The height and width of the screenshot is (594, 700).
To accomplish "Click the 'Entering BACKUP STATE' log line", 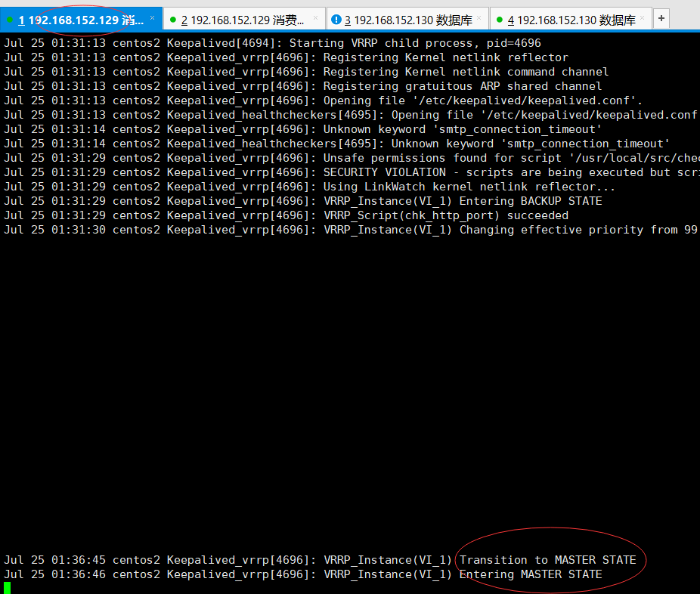I will pyautogui.click(x=303, y=201).
